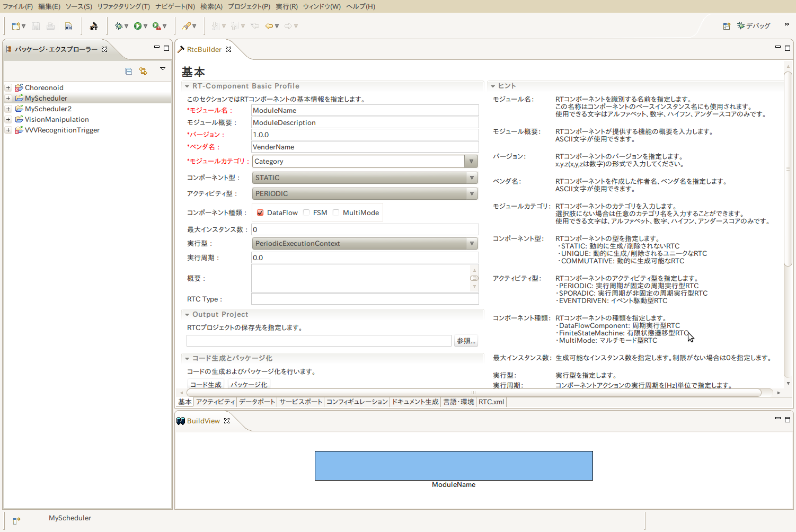
Task: Select the Choreonoid project
Action: click(x=44, y=88)
